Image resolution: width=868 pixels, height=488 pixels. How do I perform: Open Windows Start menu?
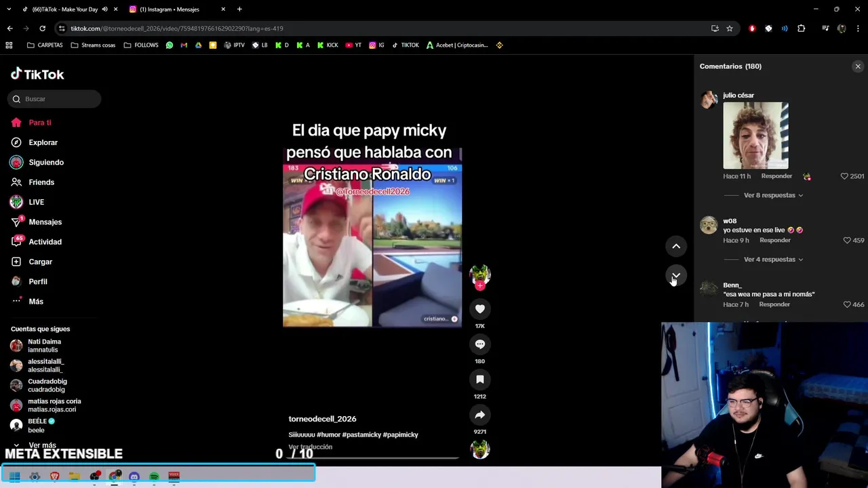tap(15, 476)
